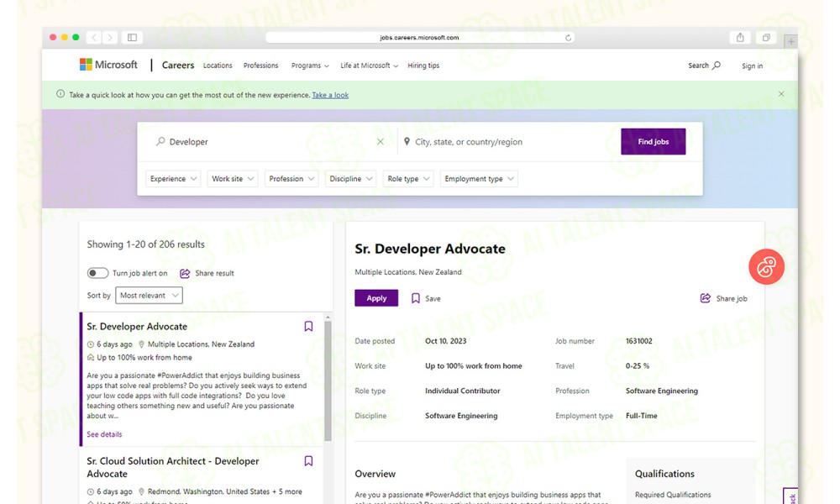Click the job list scrollbar

click(328, 381)
